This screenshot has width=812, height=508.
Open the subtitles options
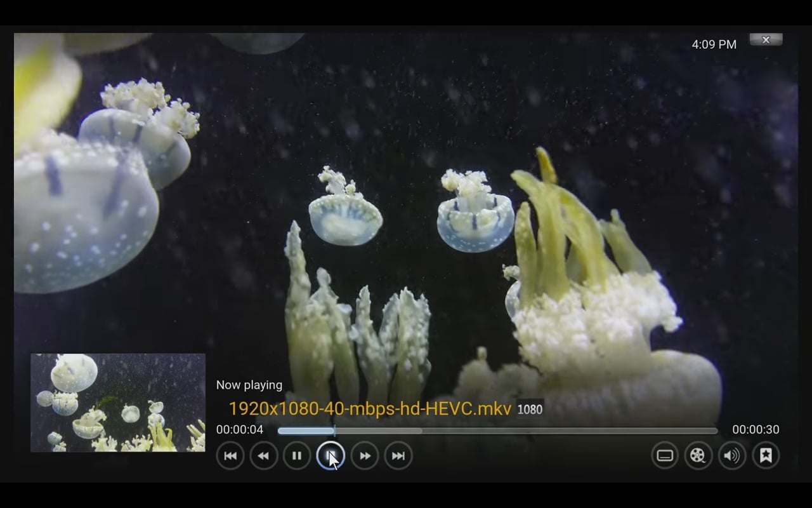click(665, 455)
